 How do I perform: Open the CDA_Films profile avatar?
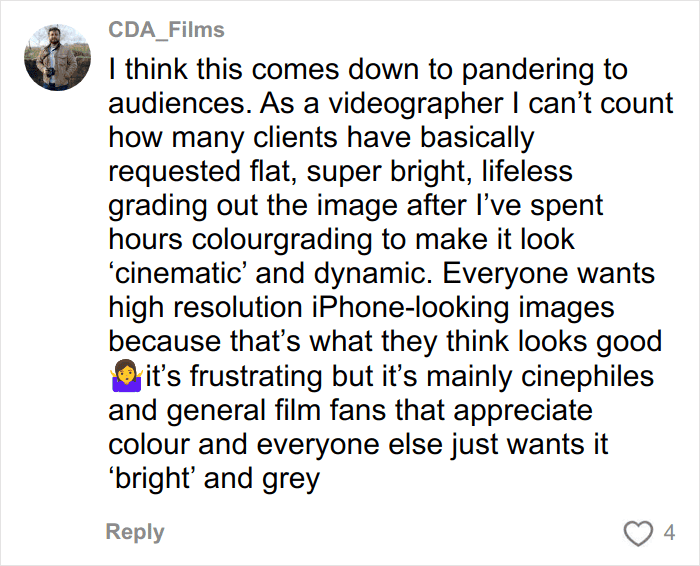tap(57, 55)
